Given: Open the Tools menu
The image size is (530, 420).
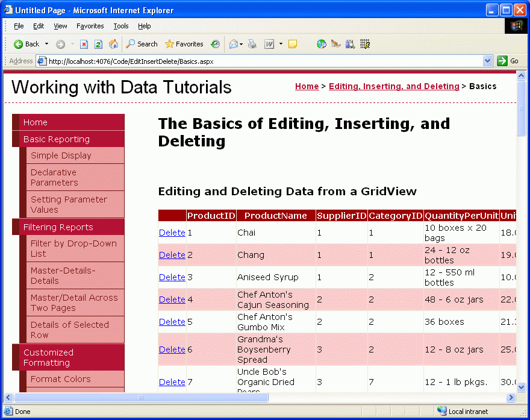Looking at the screenshot, I should click(x=121, y=26).
